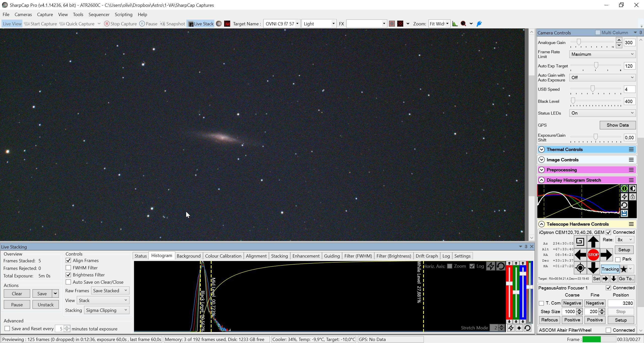Image resolution: width=644 pixels, height=343 pixels.
Task: Slew telescope up with the up arrow
Action: [x=593, y=242]
